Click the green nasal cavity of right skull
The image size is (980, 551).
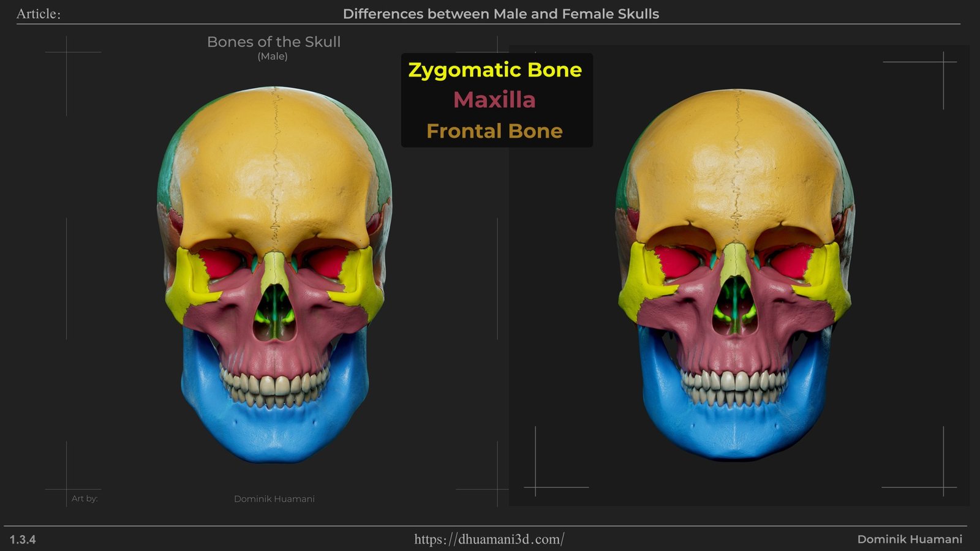tap(735, 309)
